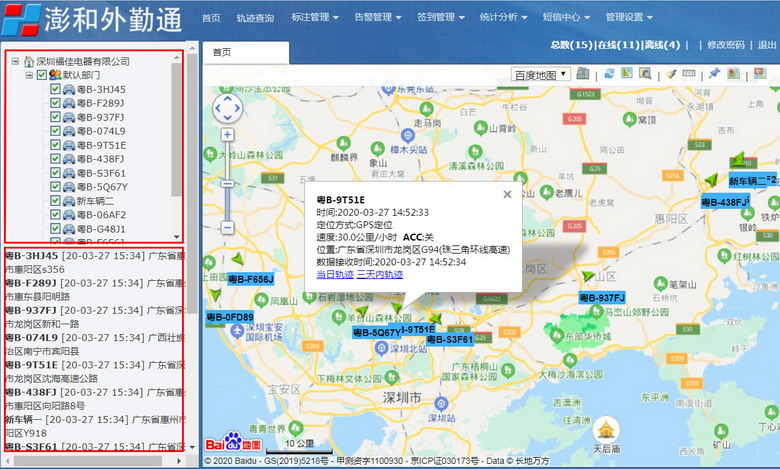The width and height of the screenshot is (780, 469).
Task: Click the 退出 logout link
Action: (x=767, y=45)
